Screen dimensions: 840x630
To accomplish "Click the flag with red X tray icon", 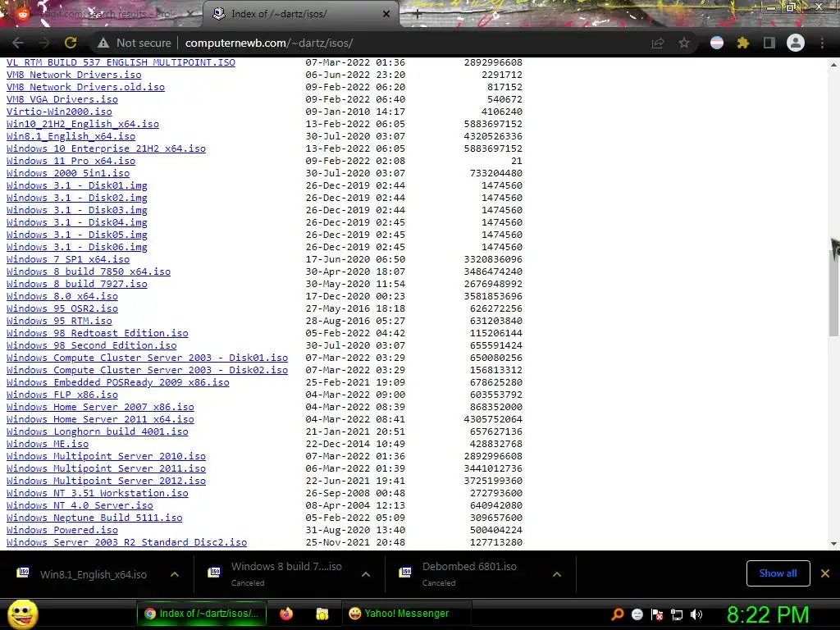I will 657,614.
